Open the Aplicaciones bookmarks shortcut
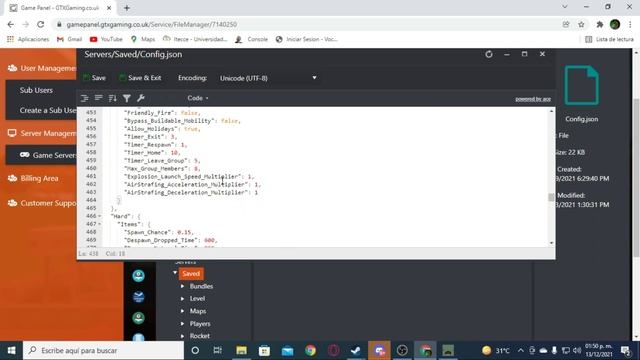 click(28, 39)
